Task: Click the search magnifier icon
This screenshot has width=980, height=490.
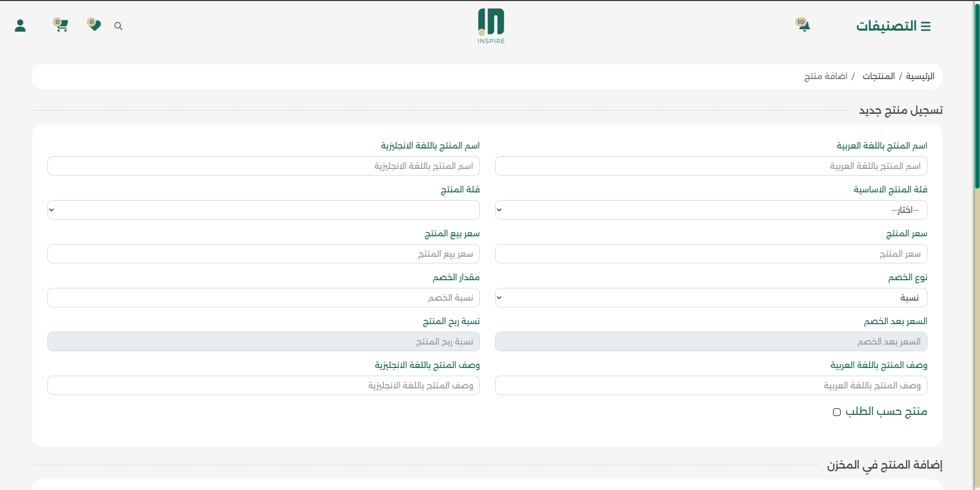Action: (x=118, y=26)
